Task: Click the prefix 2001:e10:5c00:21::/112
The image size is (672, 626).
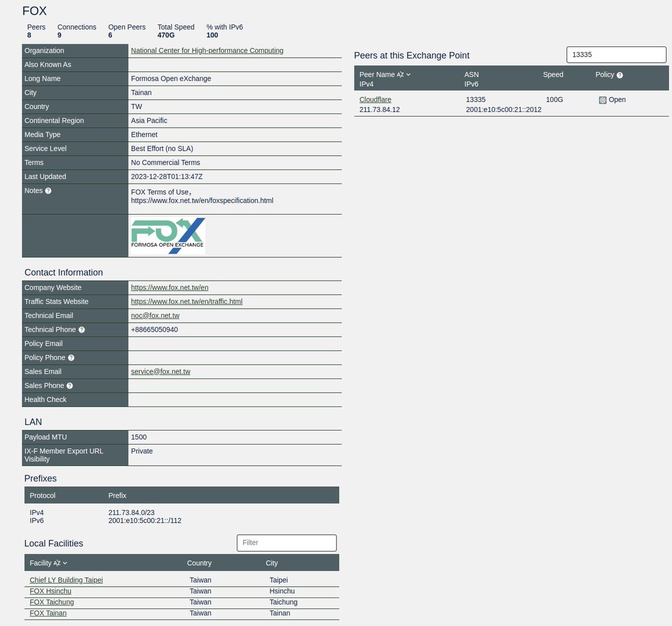Action: [x=144, y=521]
